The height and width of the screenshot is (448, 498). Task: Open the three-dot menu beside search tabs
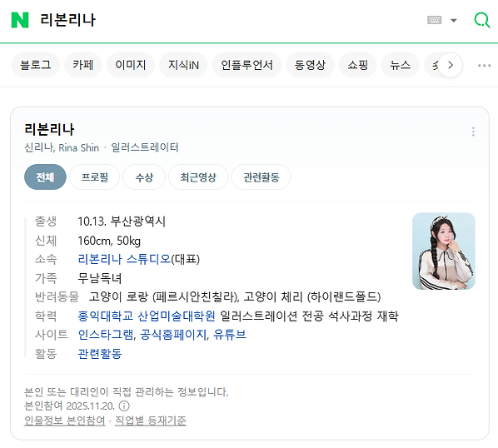pos(484,66)
